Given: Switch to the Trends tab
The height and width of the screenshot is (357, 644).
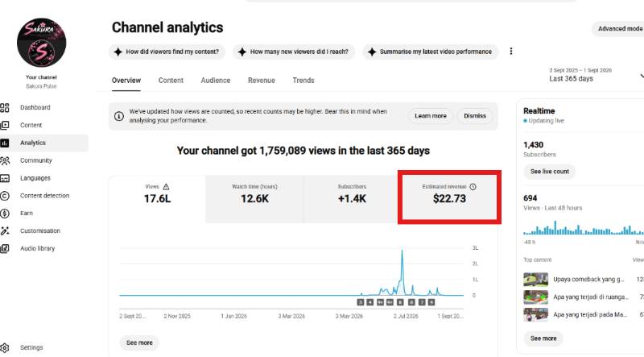Looking at the screenshot, I should point(303,81).
